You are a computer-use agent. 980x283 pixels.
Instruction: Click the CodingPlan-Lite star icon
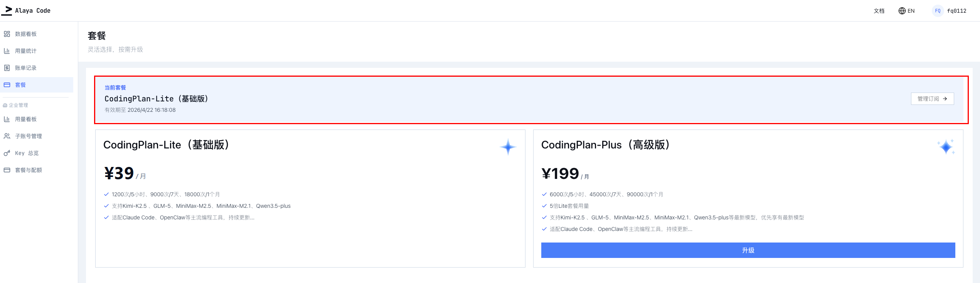508,147
